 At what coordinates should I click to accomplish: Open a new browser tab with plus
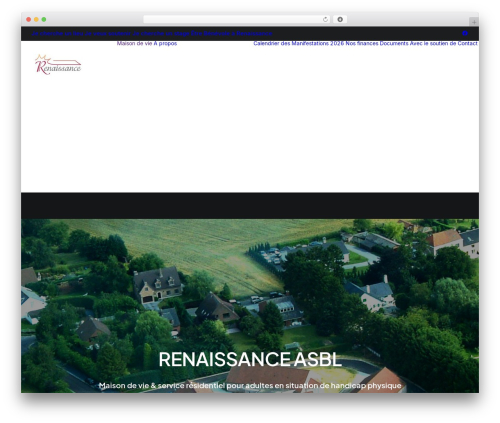[474, 22]
